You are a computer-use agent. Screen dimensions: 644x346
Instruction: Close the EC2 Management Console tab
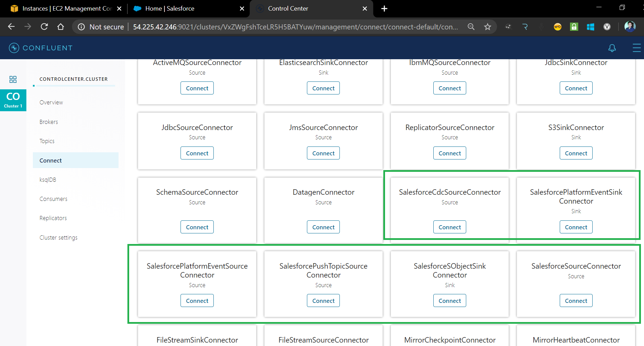(x=119, y=9)
